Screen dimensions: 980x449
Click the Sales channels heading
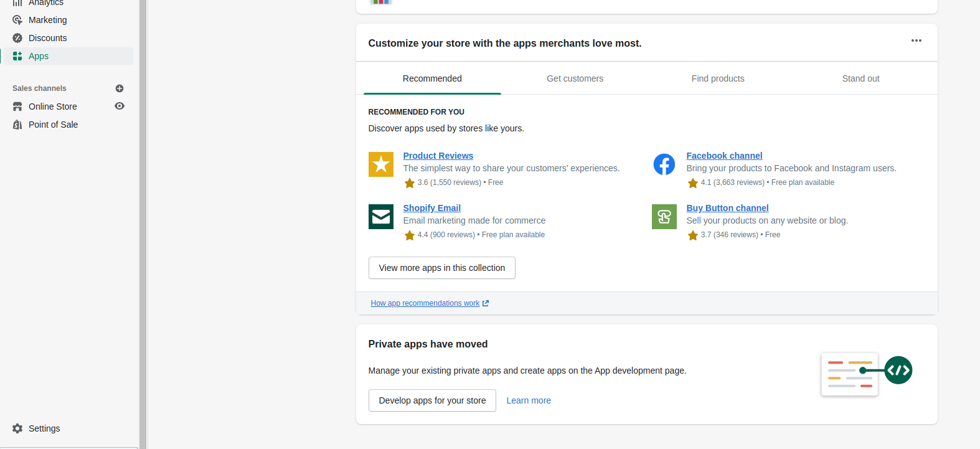39,88
